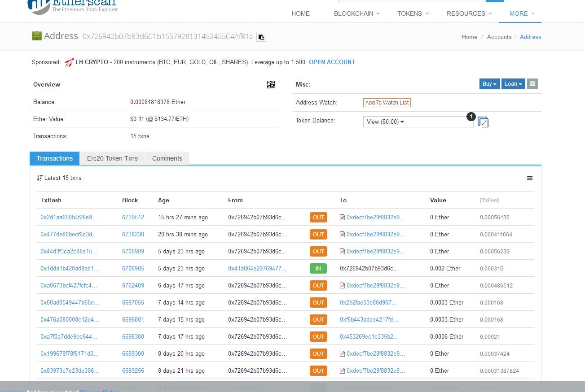
Task: Click contract icon in the 6739512 block row
Action: point(343,218)
